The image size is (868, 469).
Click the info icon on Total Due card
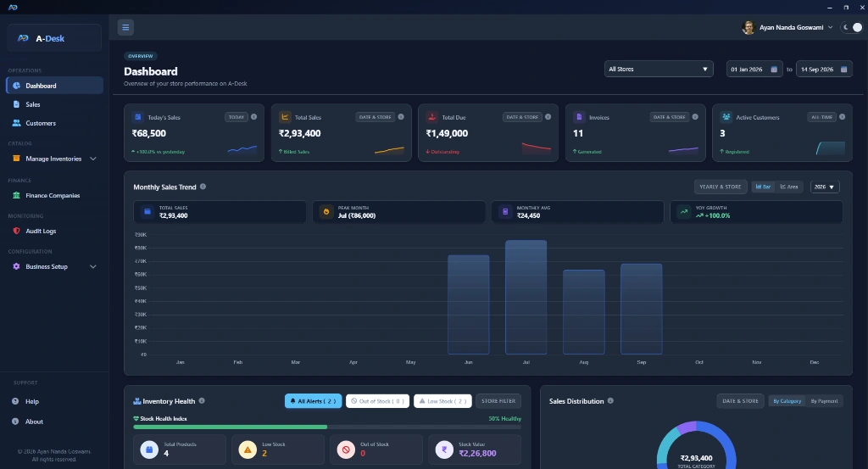[x=548, y=117]
